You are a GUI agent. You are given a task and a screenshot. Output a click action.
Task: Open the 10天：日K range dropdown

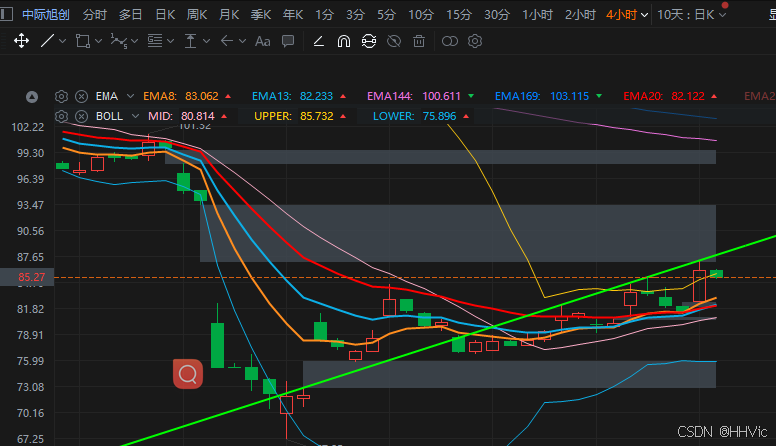(691, 15)
